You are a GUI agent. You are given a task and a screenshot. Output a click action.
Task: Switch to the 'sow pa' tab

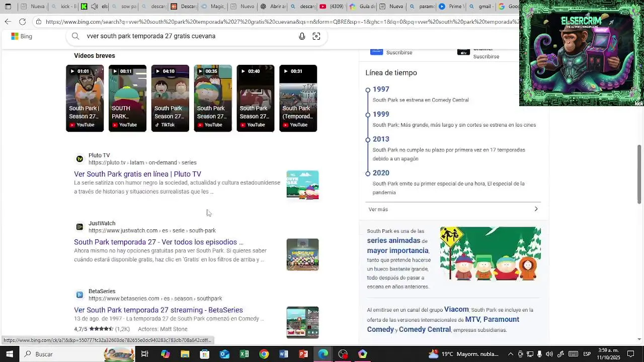tap(124, 7)
